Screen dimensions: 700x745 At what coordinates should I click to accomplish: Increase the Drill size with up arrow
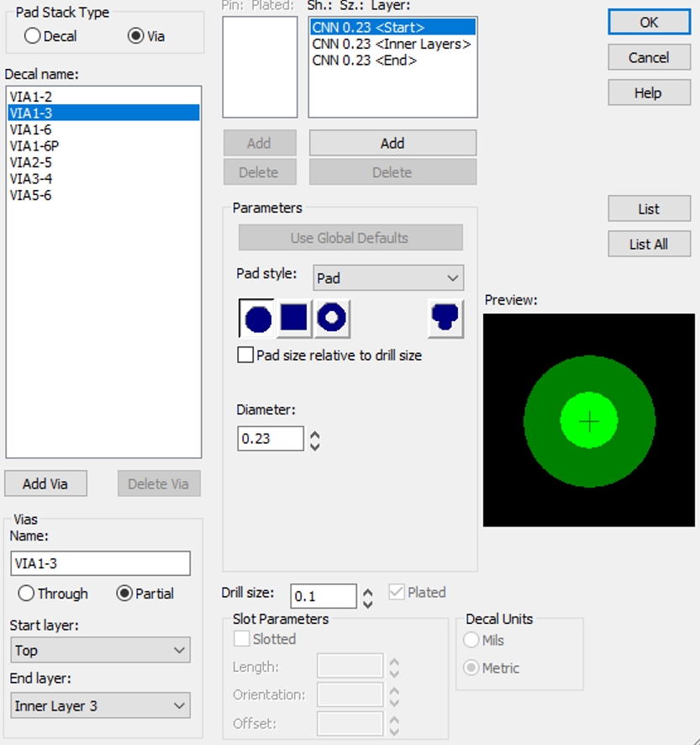coord(367,593)
